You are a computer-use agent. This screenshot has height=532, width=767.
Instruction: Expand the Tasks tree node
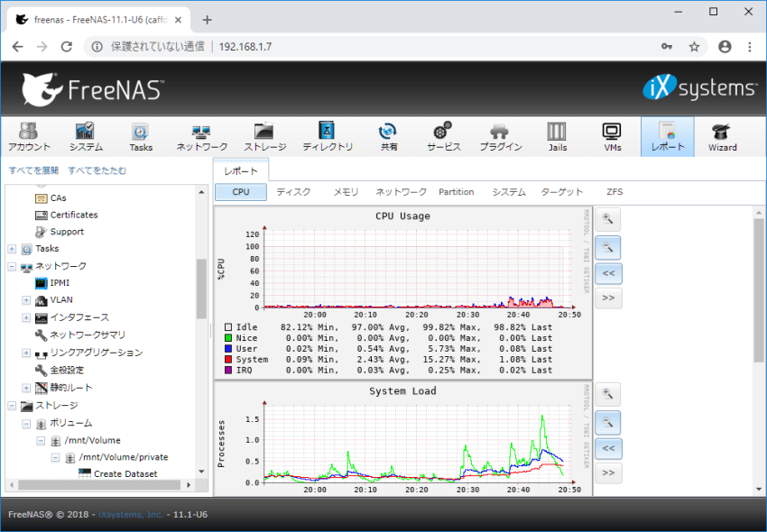pyautogui.click(x=12, y=249)
